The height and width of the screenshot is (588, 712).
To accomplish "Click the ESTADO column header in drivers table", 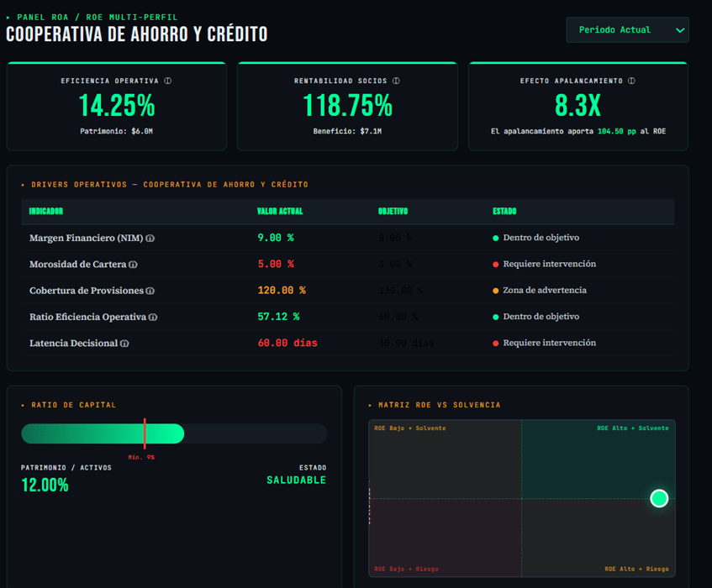I will (x=505, y=212).
